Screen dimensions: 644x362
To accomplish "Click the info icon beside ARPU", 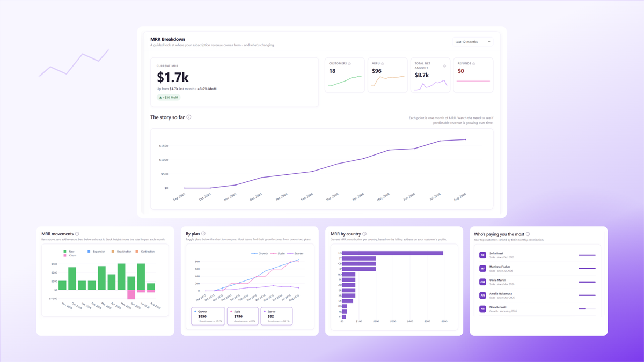I will click(x=383, y=64).
